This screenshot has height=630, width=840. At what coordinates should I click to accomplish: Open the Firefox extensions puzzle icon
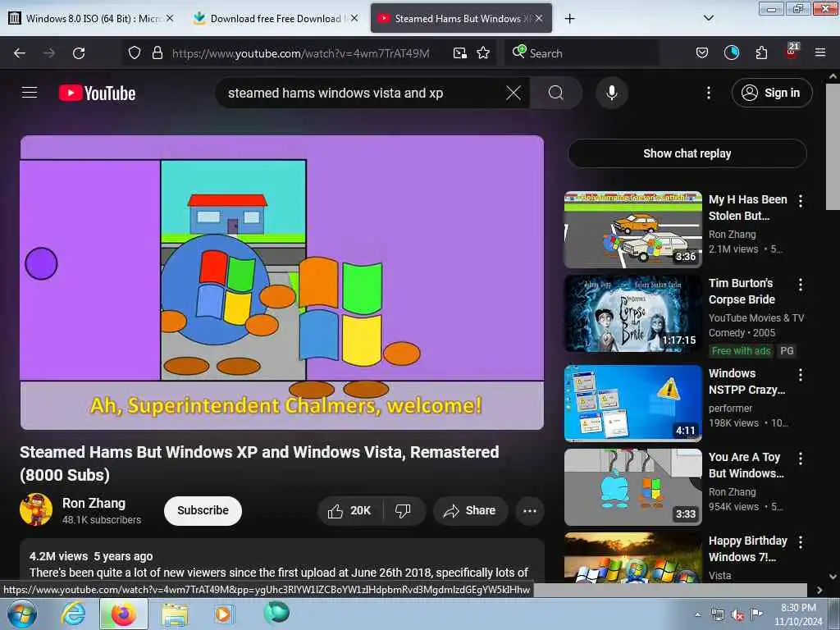tap(761, 52)
